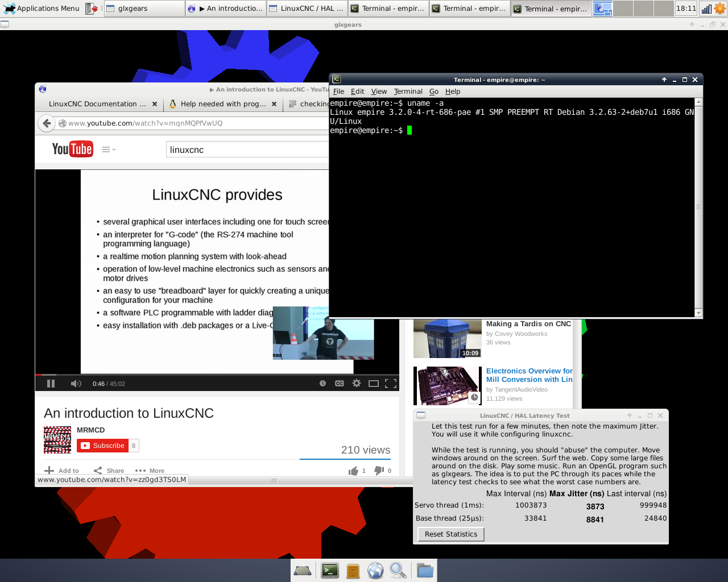The height and width of the screenshot is (582, 728).
Task: Click the browser URL address bar
Action: point(192,123)
